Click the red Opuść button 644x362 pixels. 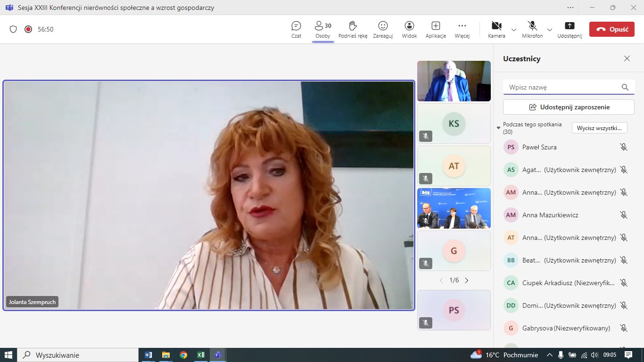coord(612,29)
